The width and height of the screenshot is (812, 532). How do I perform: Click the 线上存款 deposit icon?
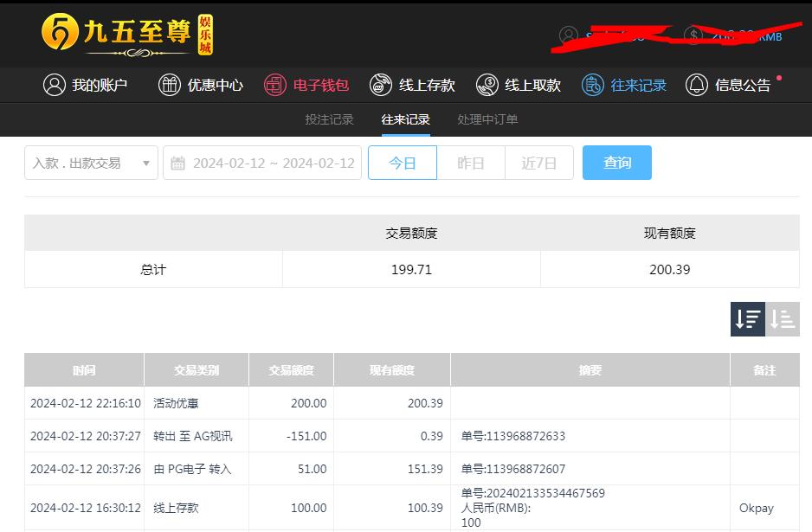(381, 85)
